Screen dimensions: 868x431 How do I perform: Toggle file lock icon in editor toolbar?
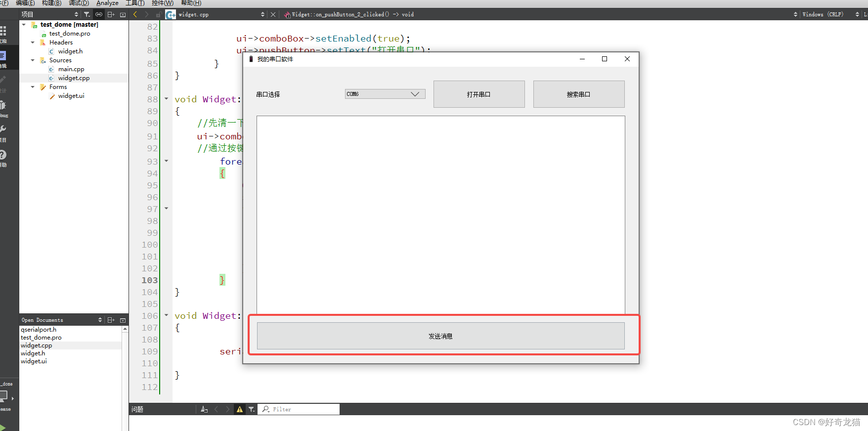click(x=159, y=14)
